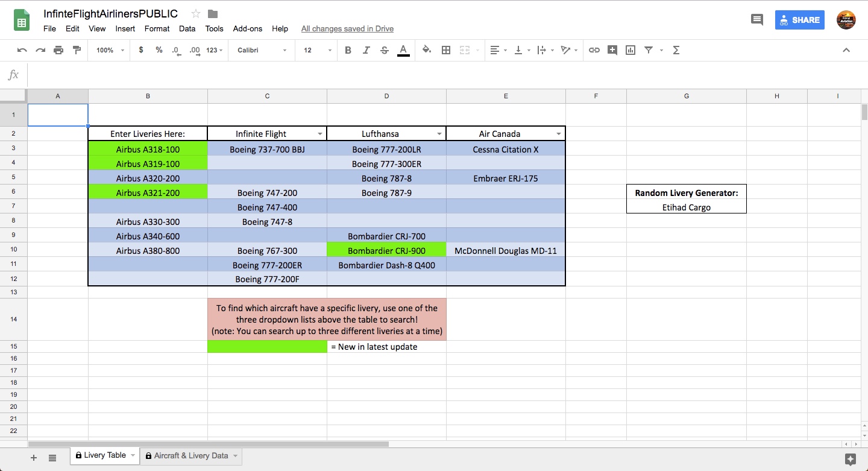This screenshot has height=471, width=868.
Task: Star the InfinteFlightAirlinersPUBLIC document
Action: pos(196,13)
